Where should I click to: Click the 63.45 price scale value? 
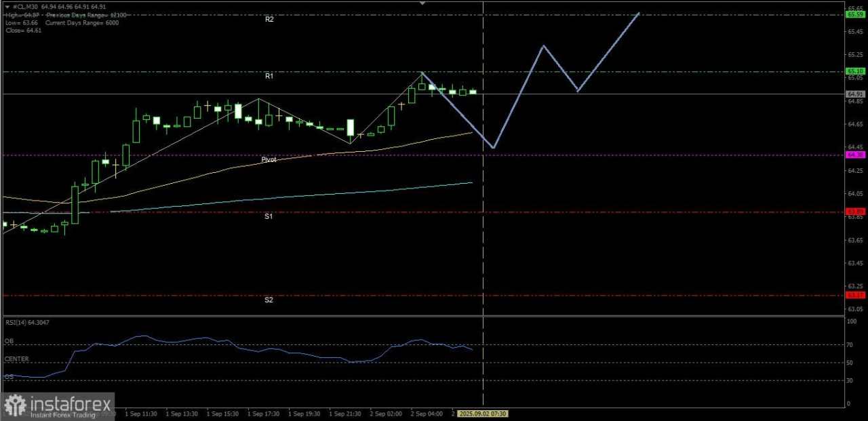click(857, 263)
